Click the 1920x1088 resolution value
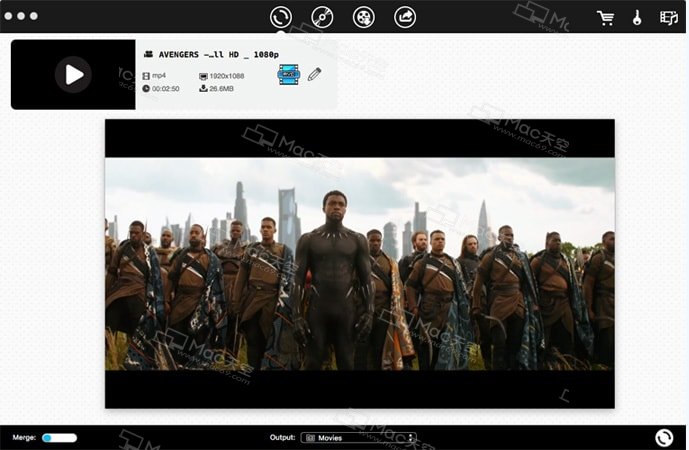This screenshot has width=689, height=450. point(227,76)
